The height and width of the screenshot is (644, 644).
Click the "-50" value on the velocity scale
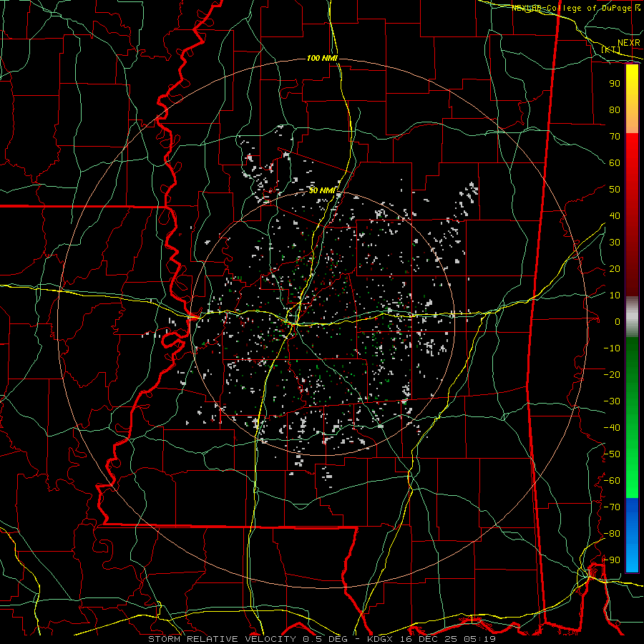[612, 454]
